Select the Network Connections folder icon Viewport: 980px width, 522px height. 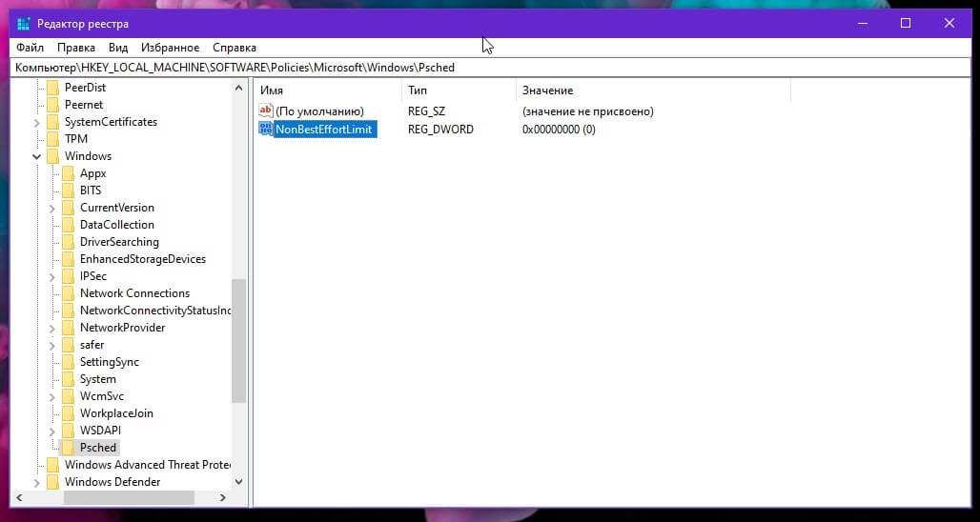click(x=68, y=293)
